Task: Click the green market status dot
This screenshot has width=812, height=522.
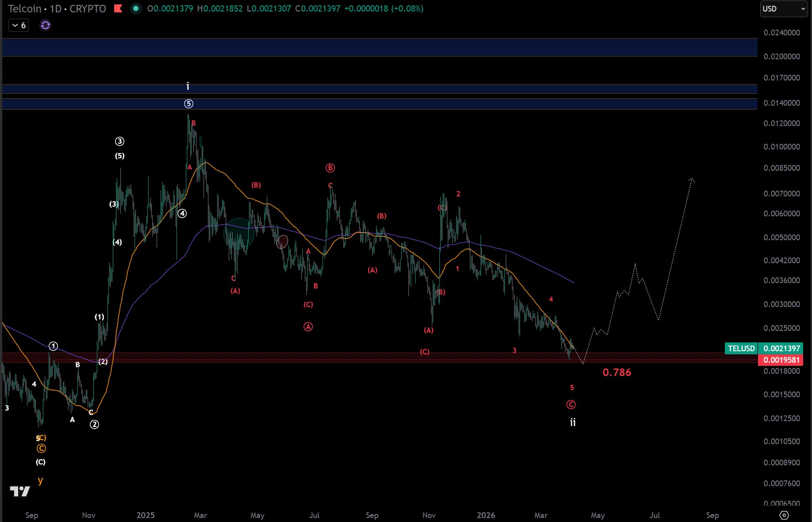Action: [x=136, y=8]
